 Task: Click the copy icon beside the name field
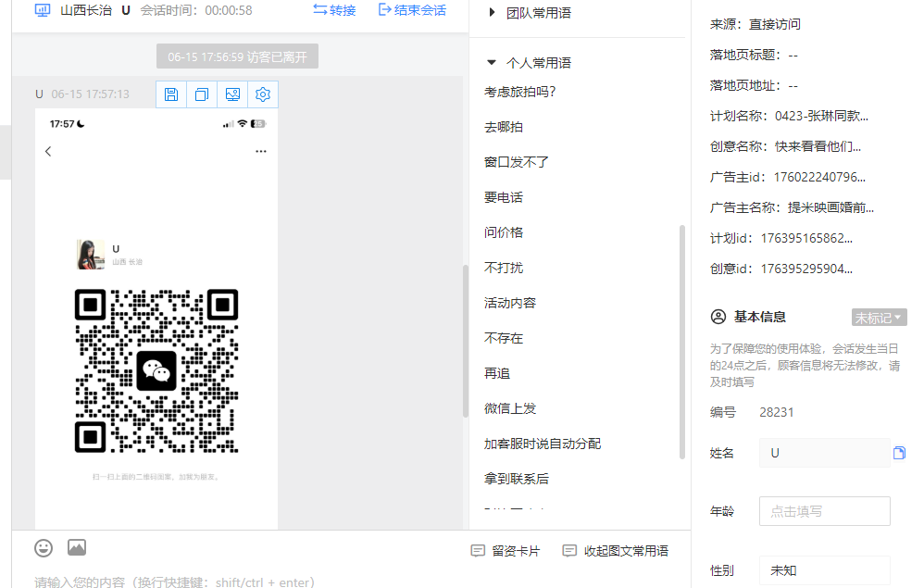(899, 453)
